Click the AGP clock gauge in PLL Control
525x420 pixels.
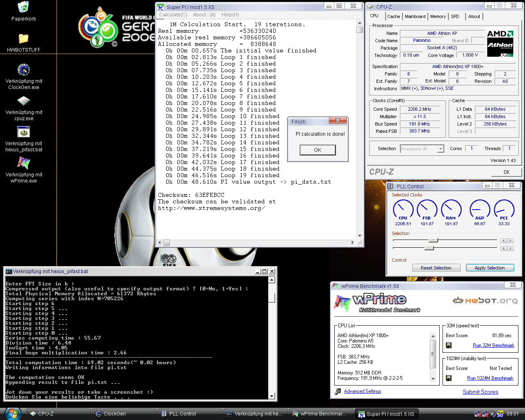(x=480, y=210)
